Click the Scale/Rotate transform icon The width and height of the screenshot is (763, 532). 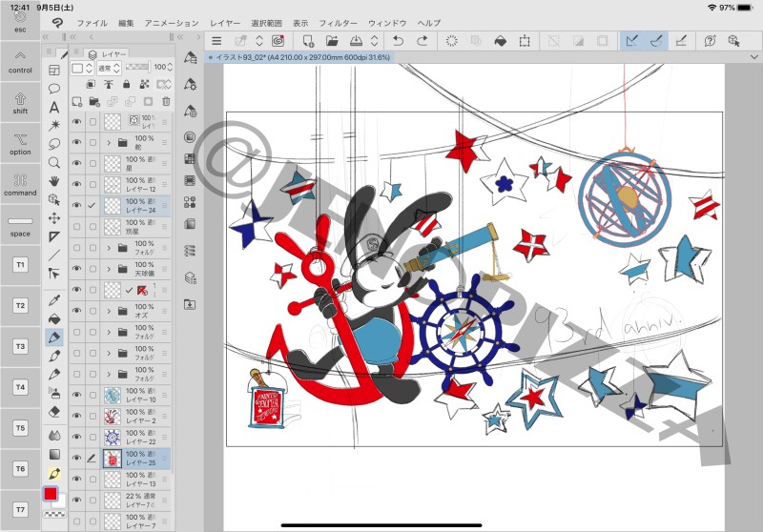click(x=525, y=41)
